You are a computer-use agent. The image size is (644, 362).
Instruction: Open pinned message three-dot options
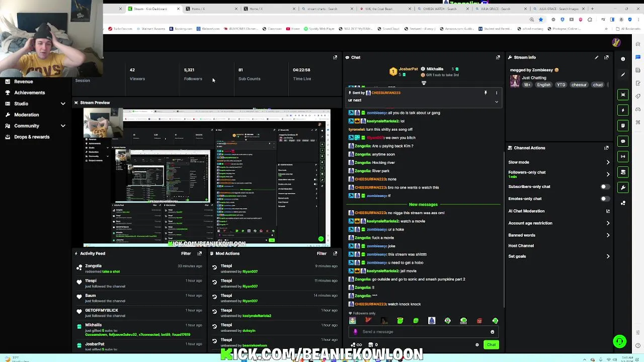[x=497, y=93]
